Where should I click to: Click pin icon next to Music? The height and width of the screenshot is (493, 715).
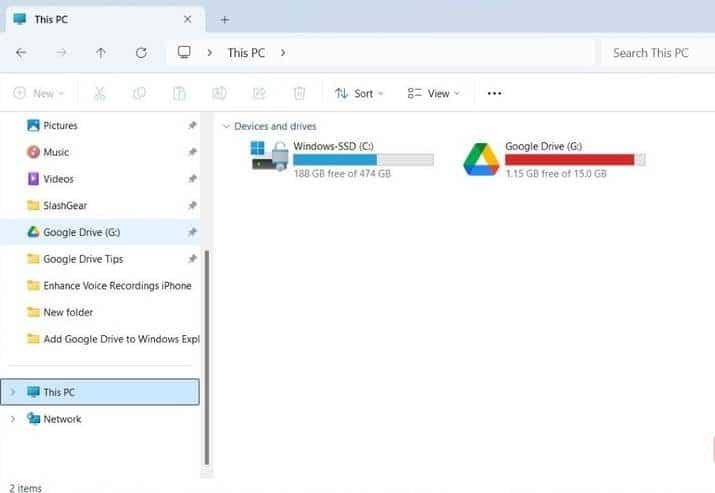click(x=192, y=152)
